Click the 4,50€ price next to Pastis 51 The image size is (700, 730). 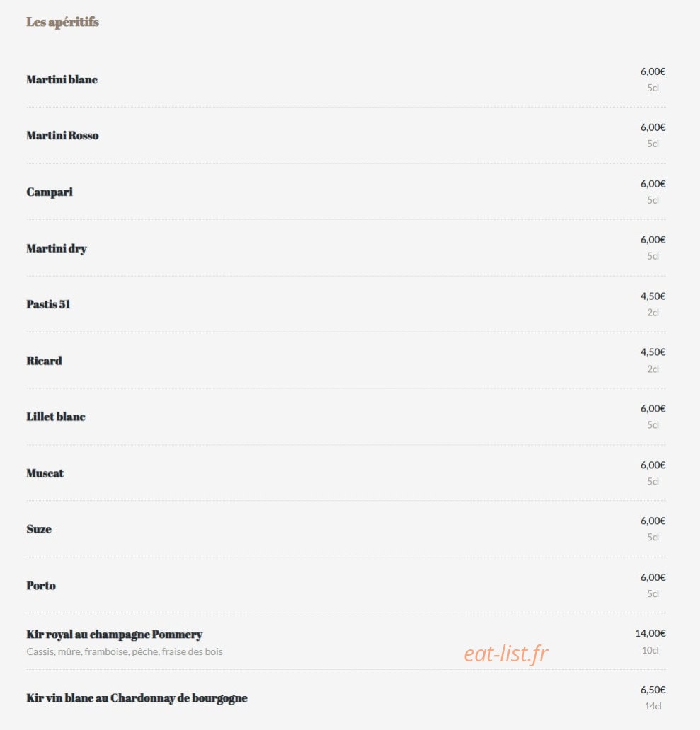click(x=653, y=296)
